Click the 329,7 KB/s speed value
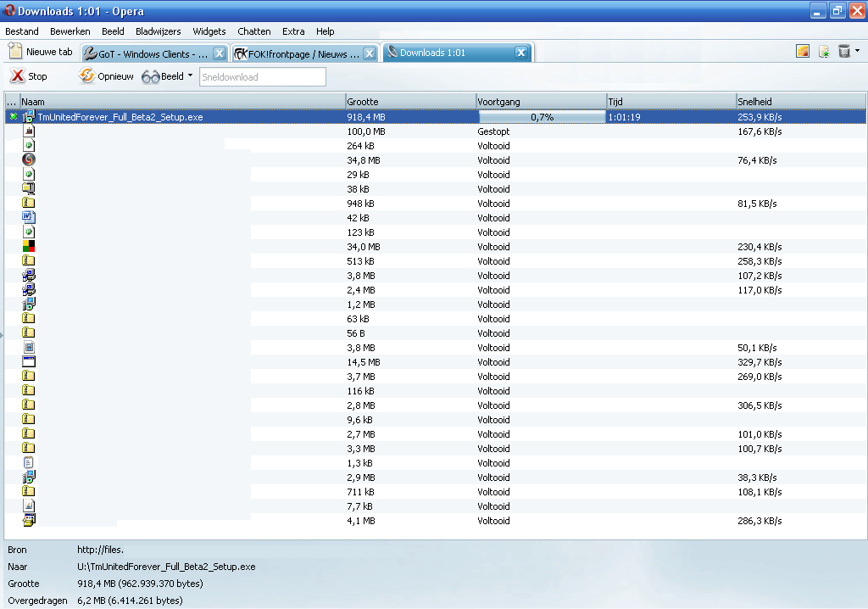 pyautogui.click(x=759, y=362)
